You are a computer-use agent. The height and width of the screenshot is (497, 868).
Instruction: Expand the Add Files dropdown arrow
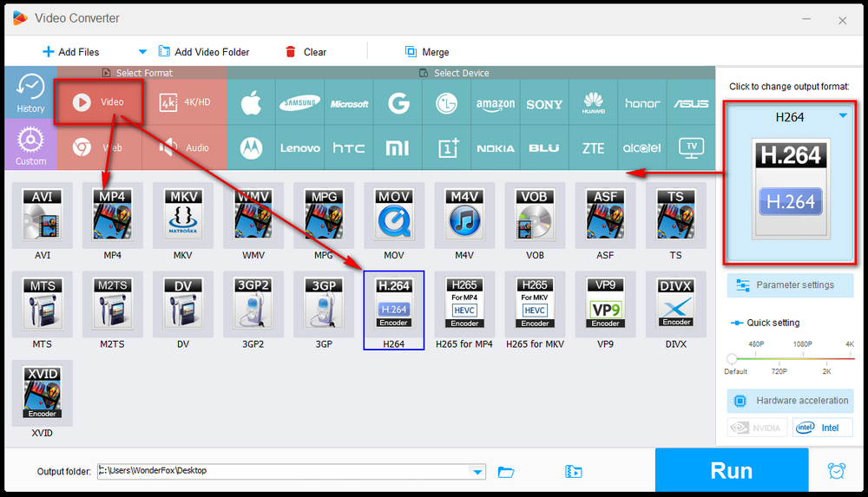[x=143, y=52]
